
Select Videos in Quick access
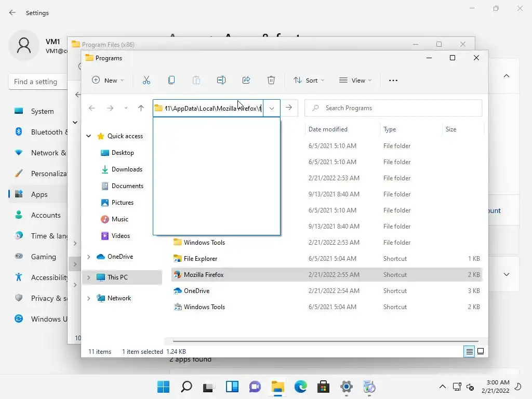click(x=116, y=236)
